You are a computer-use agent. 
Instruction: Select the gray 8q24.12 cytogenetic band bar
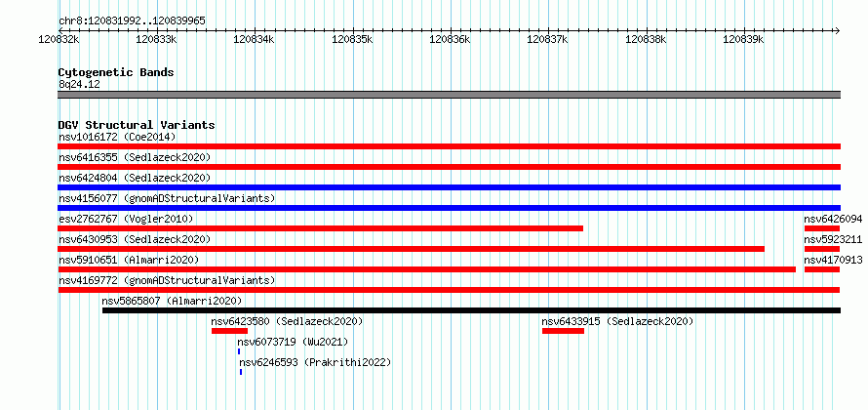tap(449, 95)
